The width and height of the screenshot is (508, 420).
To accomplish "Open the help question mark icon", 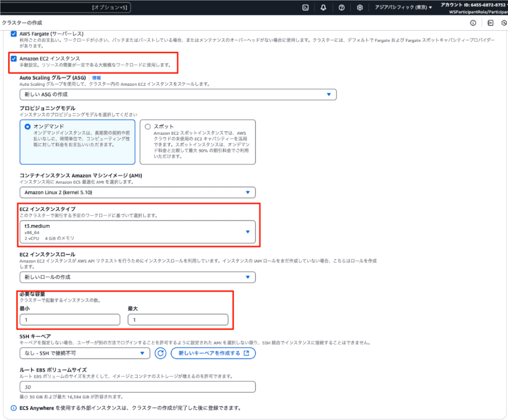I will [x=341, y=7].
